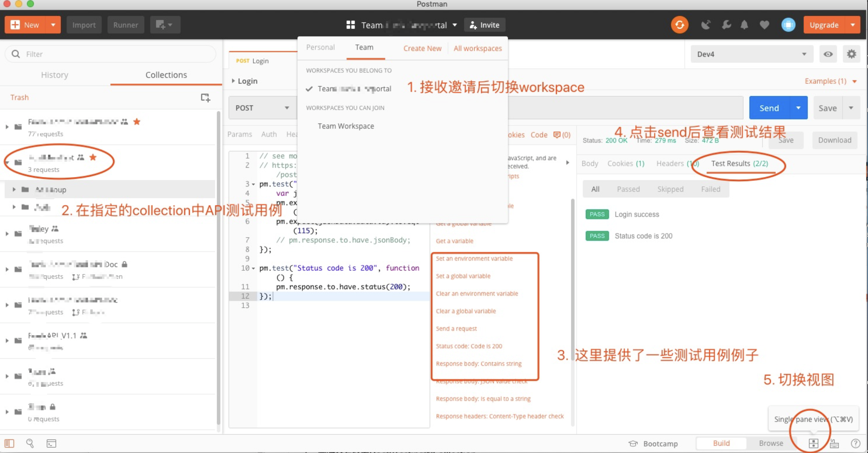
Task: Open manage environments gear icon
Action: coord(852,54)
